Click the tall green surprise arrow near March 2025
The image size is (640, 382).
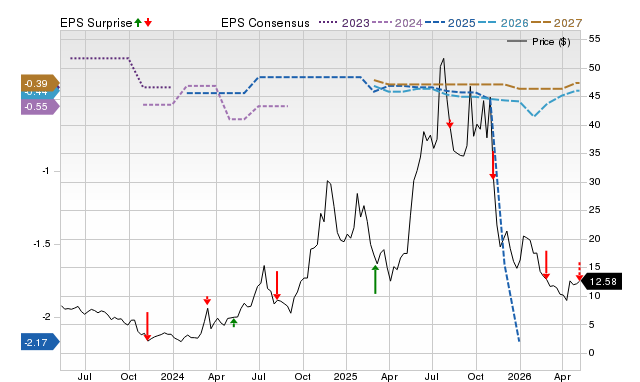[375, 279]
